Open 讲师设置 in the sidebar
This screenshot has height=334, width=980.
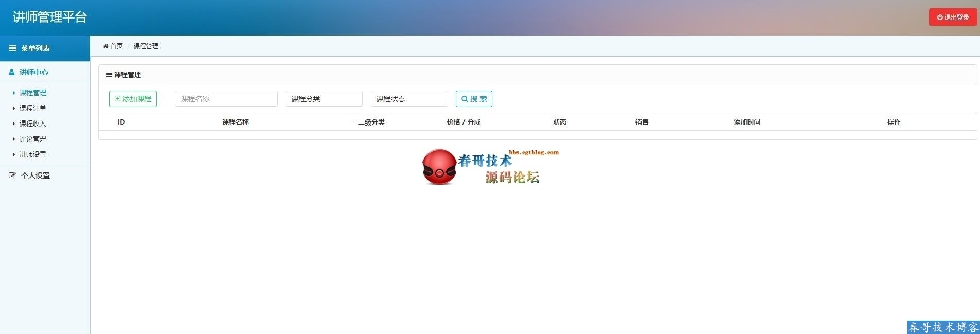point(33,154)
